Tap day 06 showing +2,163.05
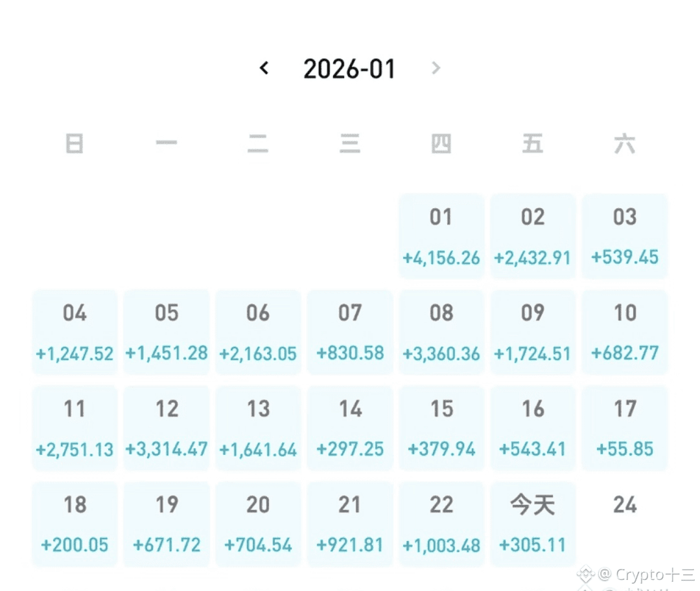This screenshot has width=700, height=591. 258,332
